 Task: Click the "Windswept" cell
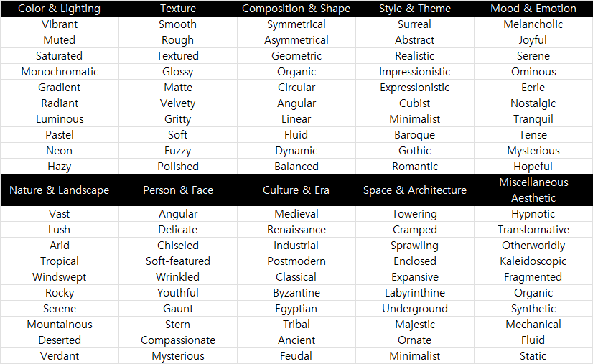[60, 277]
